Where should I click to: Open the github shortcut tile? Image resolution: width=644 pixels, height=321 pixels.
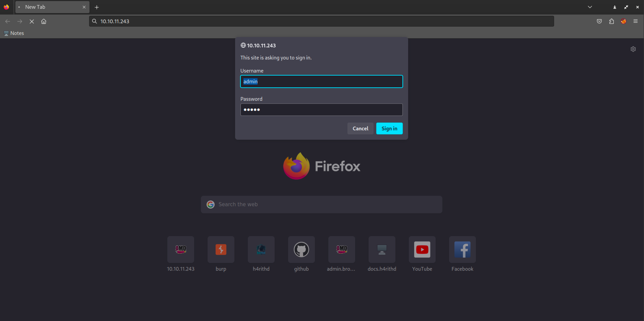click(x=301, y=250)
